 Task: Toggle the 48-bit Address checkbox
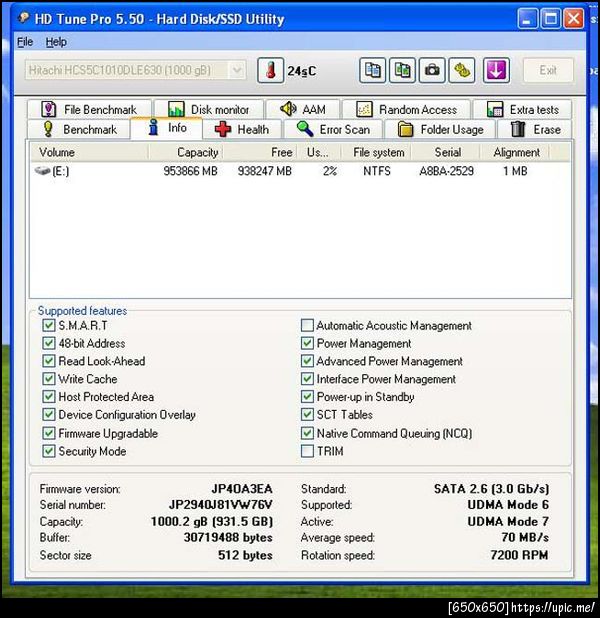48,343
